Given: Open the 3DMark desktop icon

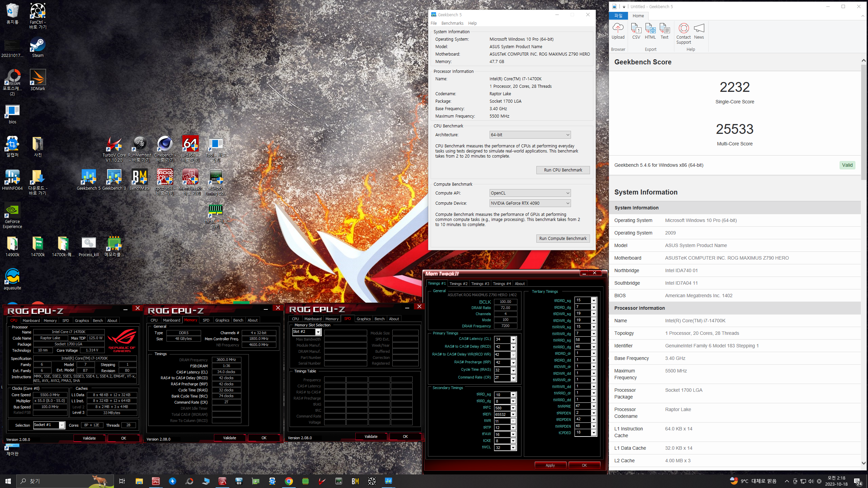Looking at the screenshot, I should click(38, 80).
